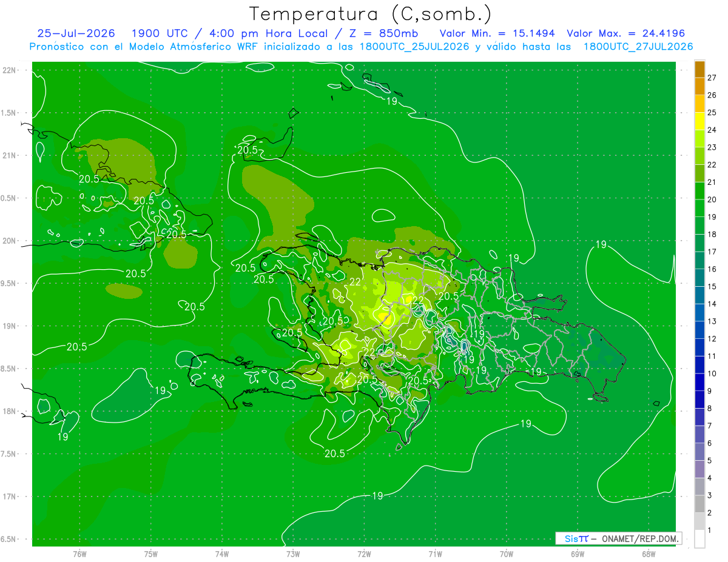This screenshot has height=562, width=728.
Task: Click color scale label "14"
Action: [x=712, y=304]
